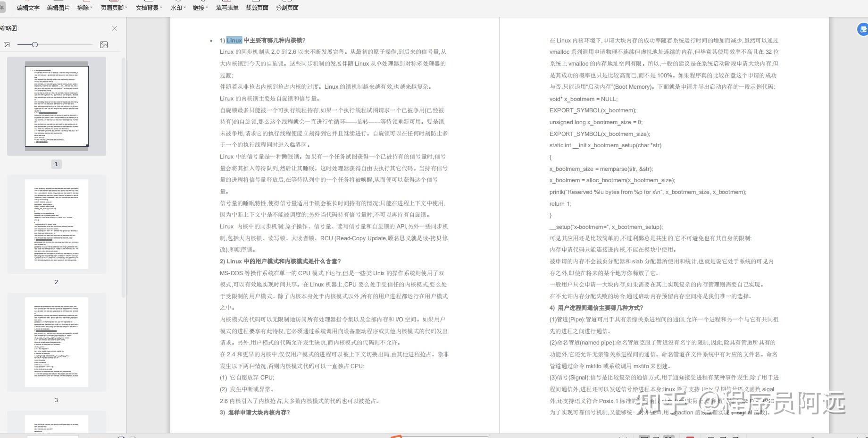Click line "static int __init x_bootmem_setup(char *str)"
The height and width of the screenshot is (438, 868).
point(606,145)
